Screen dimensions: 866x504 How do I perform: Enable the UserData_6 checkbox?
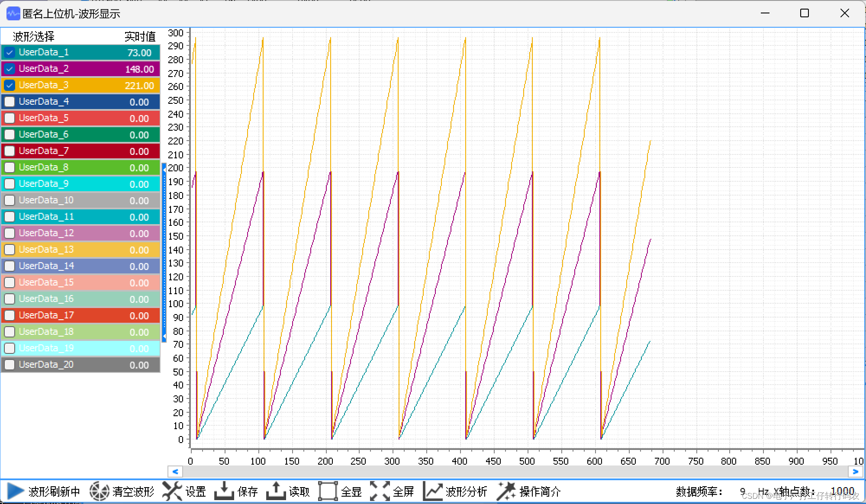10,135
